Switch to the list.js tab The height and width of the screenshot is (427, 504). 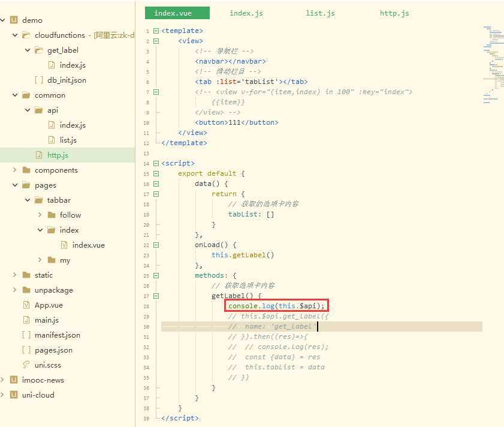320,13
